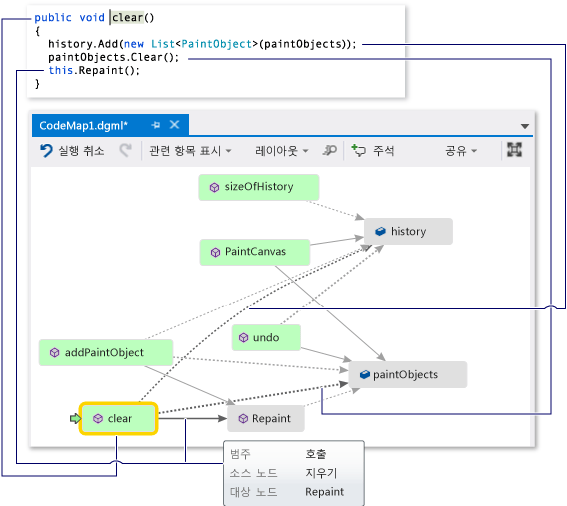The height and width of the screenshot is (506, 567).
Task: Click the add comment icon beside 주석
Action: click(359, 150)
